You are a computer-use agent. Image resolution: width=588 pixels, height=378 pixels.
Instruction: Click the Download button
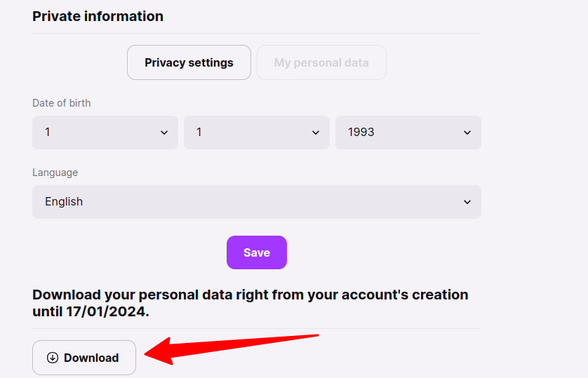coord(84,358)
